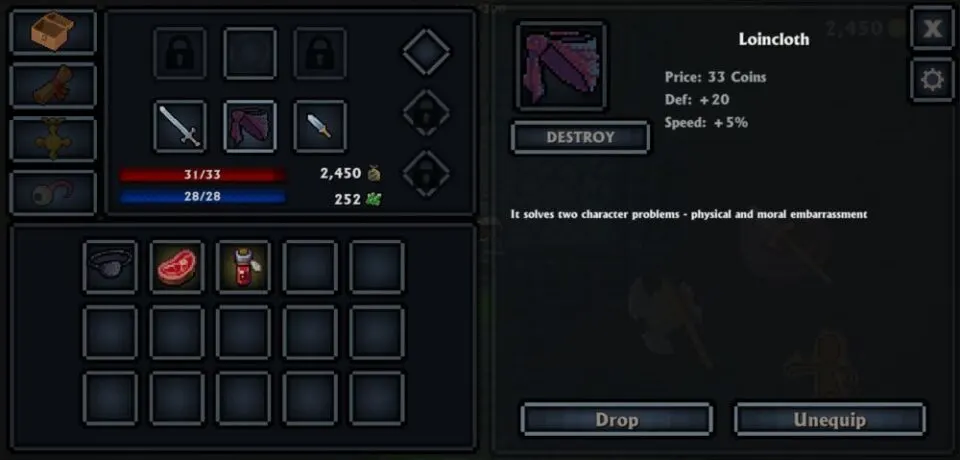Click the DESTROY button
Viewport: 960px width, 460px height.
point(580,137)
